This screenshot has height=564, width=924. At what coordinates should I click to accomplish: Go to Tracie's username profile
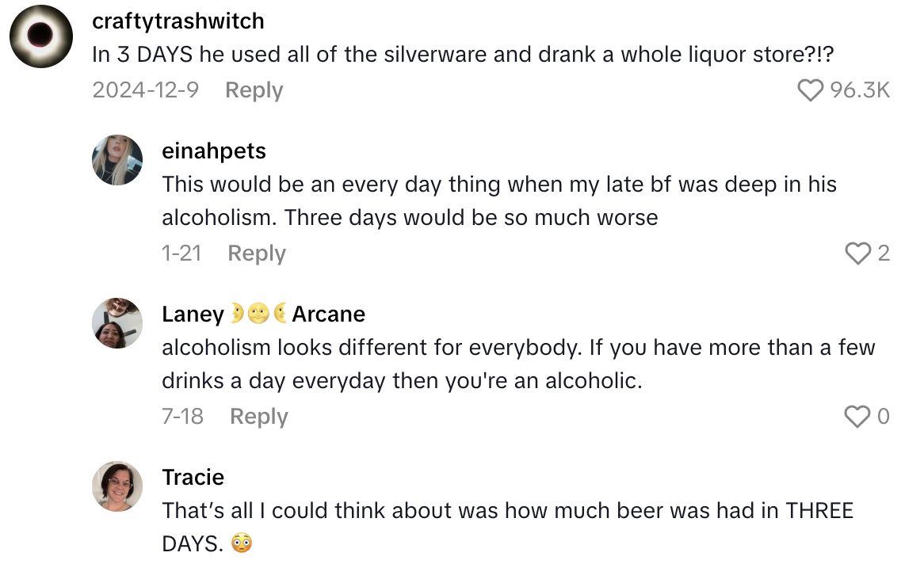pyautogui.click(x=193, y=478)
